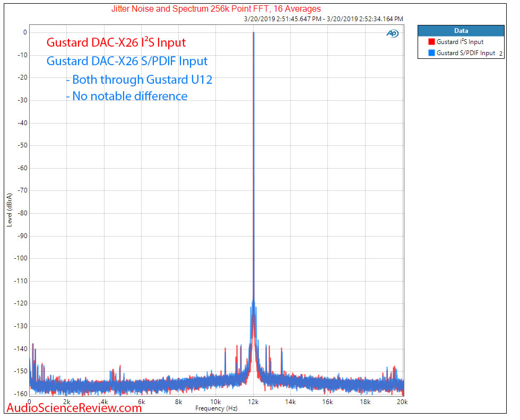Click the 'Both through Gustard U12' annotation
The width and height of the screenshot is (520, 420).
click(x=139, y=80)
